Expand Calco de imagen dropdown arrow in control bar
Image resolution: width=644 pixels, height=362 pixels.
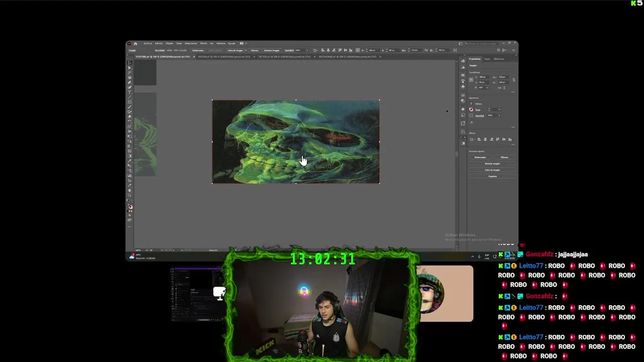[246, 50]
